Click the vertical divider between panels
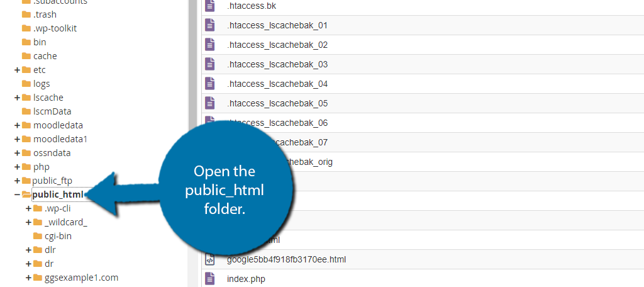 pyautogui.click(x=194, y=143)
